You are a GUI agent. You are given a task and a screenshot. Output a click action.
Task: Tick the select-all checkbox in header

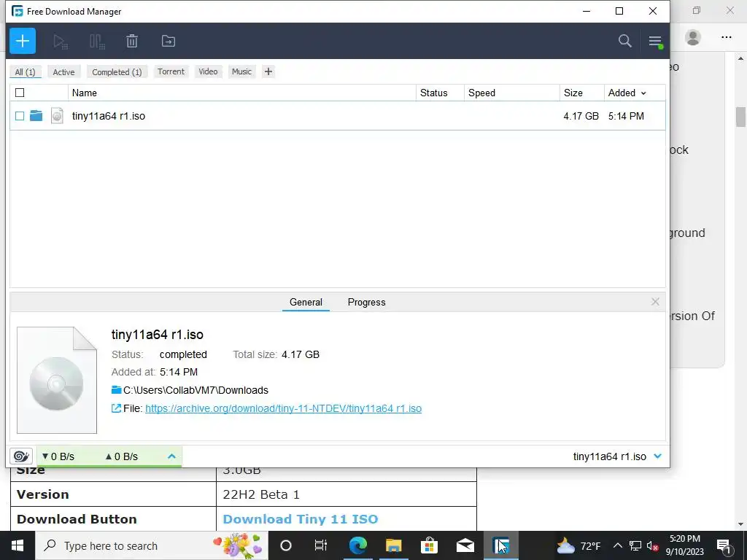pyautogui.click(x=20, y=93)
